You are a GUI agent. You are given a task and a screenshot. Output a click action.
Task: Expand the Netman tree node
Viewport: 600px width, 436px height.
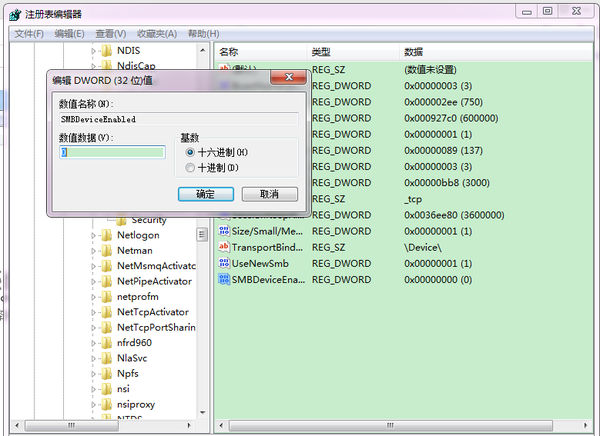coord(93,251)
